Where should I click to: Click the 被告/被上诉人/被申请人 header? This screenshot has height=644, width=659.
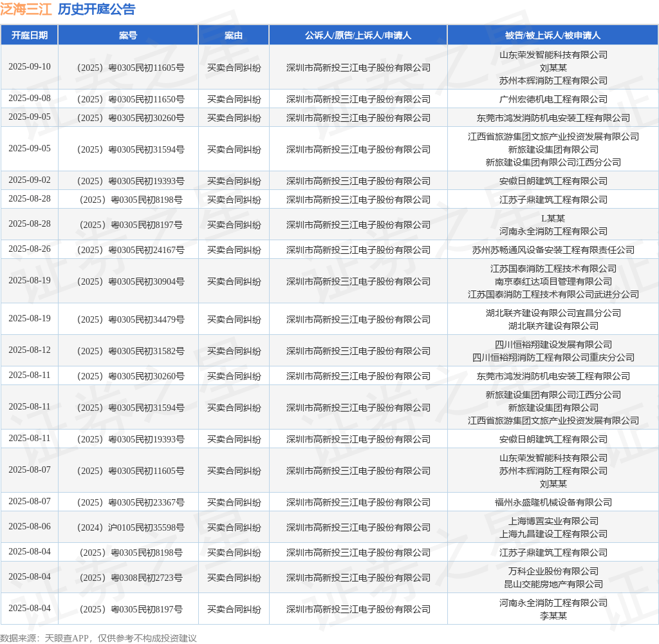pyautogui.click(x=553, y=35)
